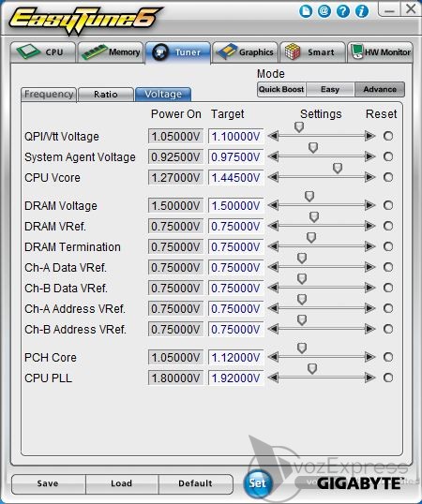The image size is (422, 504).
Task: Select the Voltage sub-tab
Action: point(163,95)
